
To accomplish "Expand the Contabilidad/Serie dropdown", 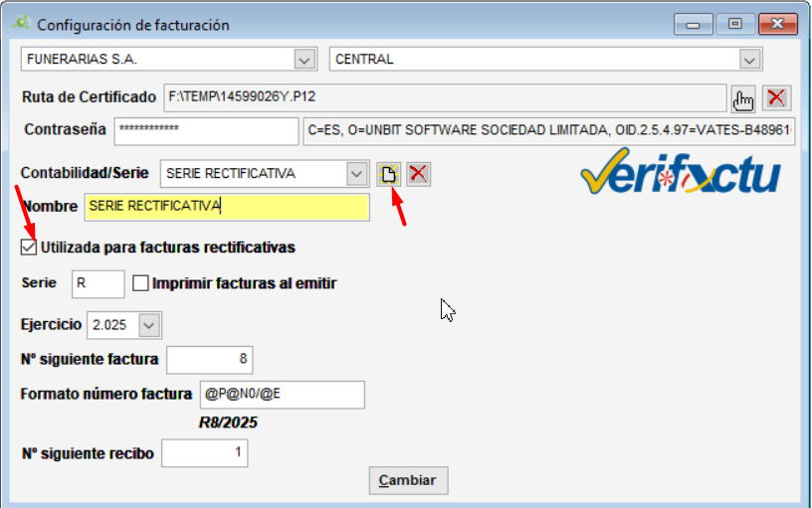I will tap(357, 174).
